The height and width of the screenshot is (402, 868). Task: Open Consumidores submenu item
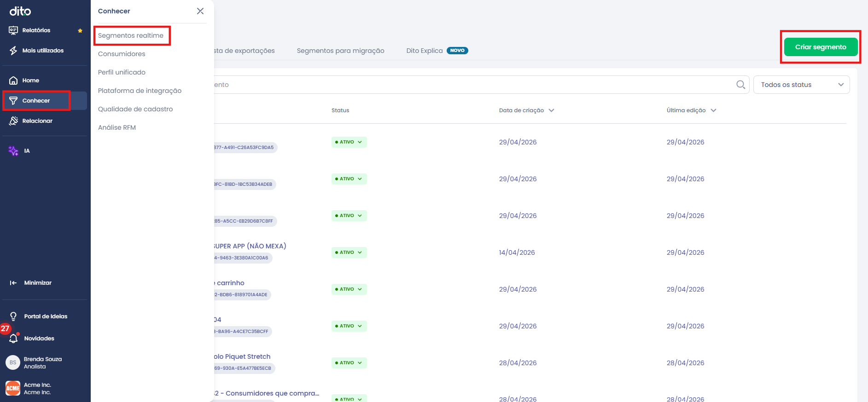coord(122,54)
